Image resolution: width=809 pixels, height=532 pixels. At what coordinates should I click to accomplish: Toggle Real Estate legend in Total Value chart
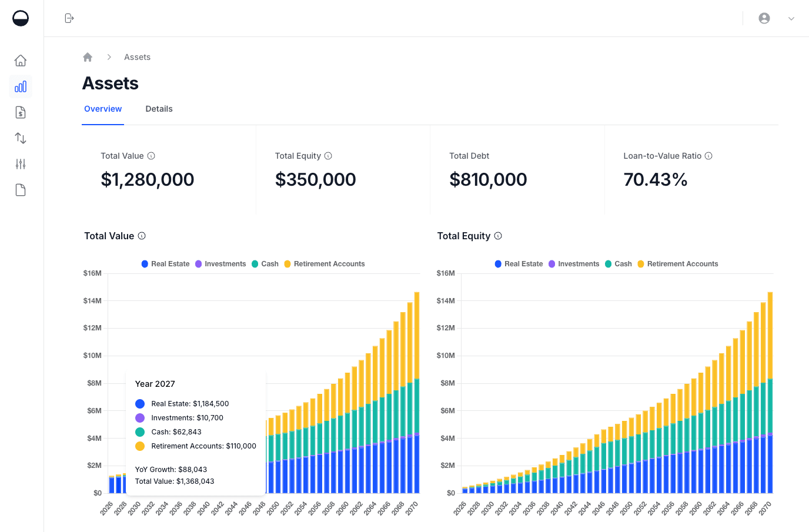pos(165,264)
